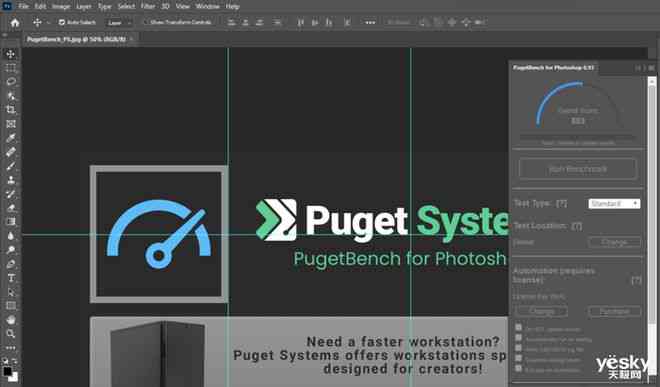Select the Lasso tool
660x387 pixels.
point(11,82)
